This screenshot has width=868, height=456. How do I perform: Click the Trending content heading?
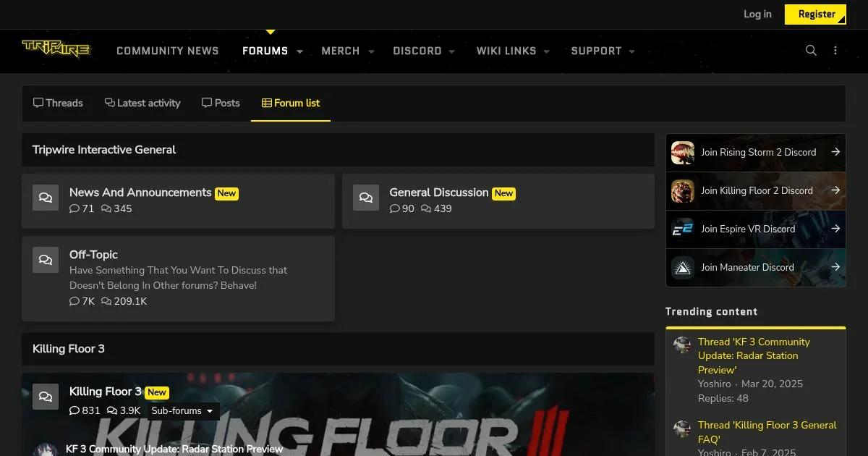click(x=711, y=311)
